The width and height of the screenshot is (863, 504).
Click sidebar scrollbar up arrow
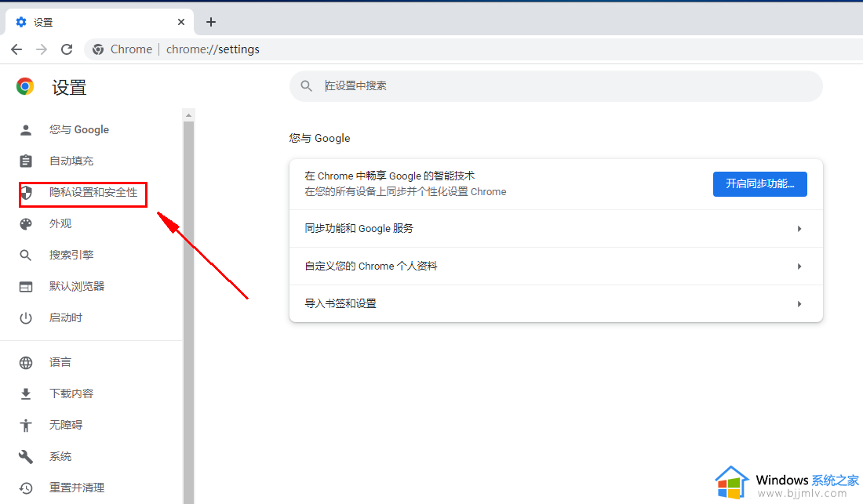click(189, 115)
